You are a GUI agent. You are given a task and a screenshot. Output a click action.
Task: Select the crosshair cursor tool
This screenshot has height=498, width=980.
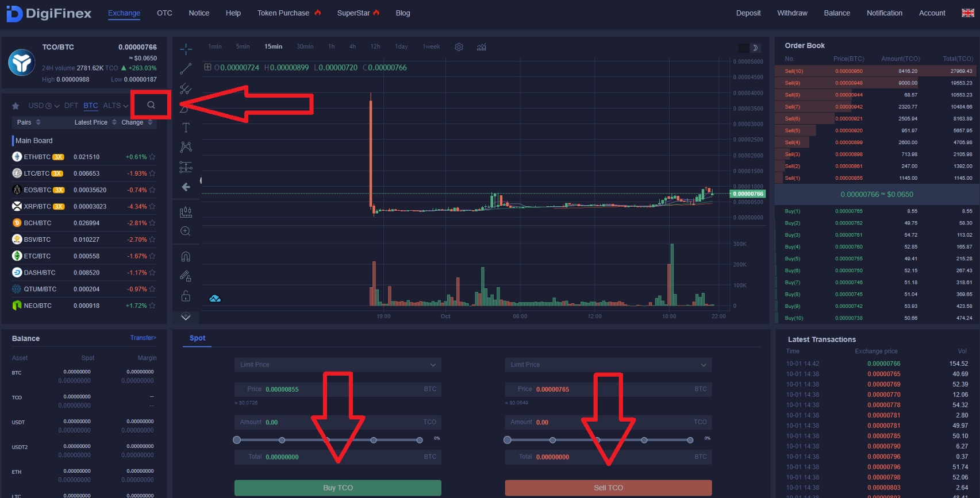point(186,49)
